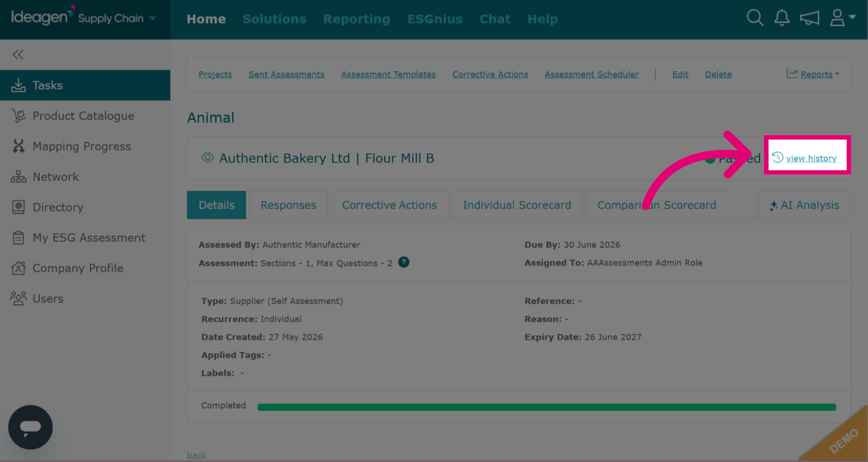
Task: Click the ESG Assessment clipboard icon
Action: 18,238
